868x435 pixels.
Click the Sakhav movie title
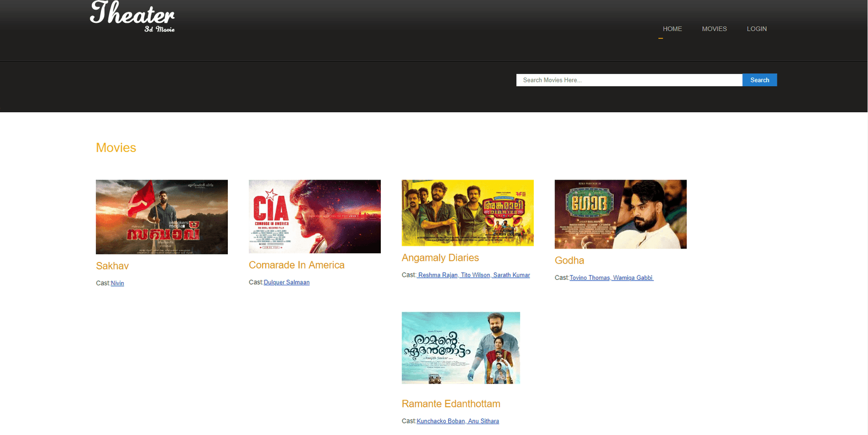[x=112, y=266]
